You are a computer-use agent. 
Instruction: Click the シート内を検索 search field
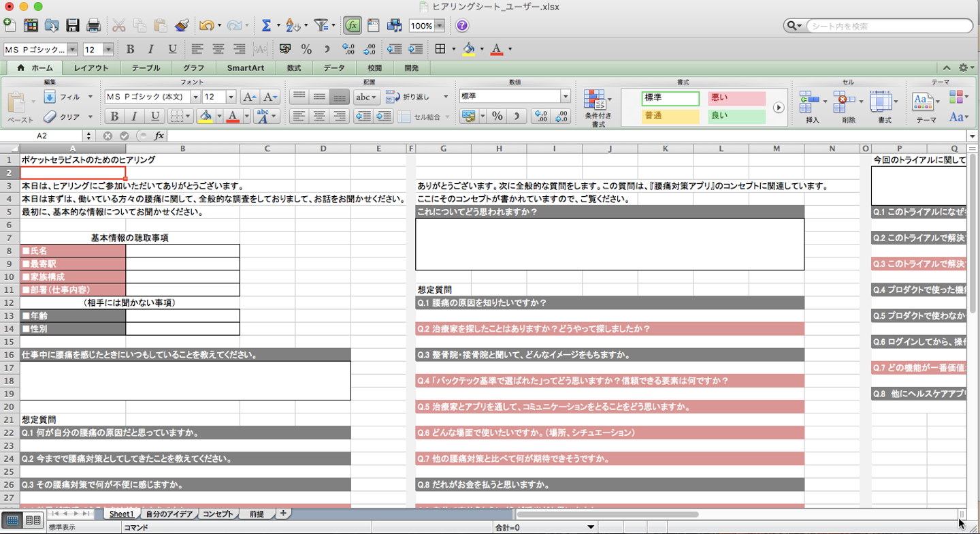[887, 26]
